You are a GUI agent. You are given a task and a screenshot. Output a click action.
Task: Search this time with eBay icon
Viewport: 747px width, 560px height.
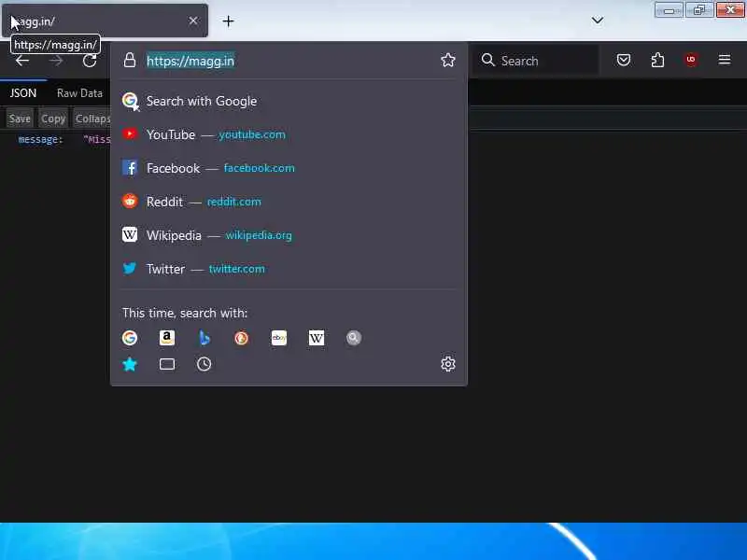(278, 338)
